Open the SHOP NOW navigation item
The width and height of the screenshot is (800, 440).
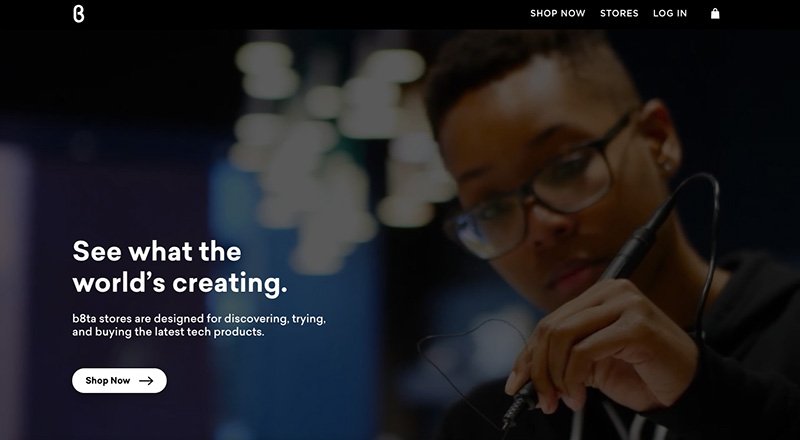click(x=557, y=14)
